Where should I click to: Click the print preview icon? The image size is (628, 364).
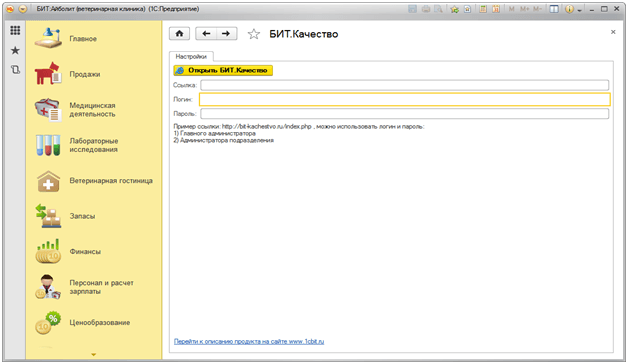439,9
